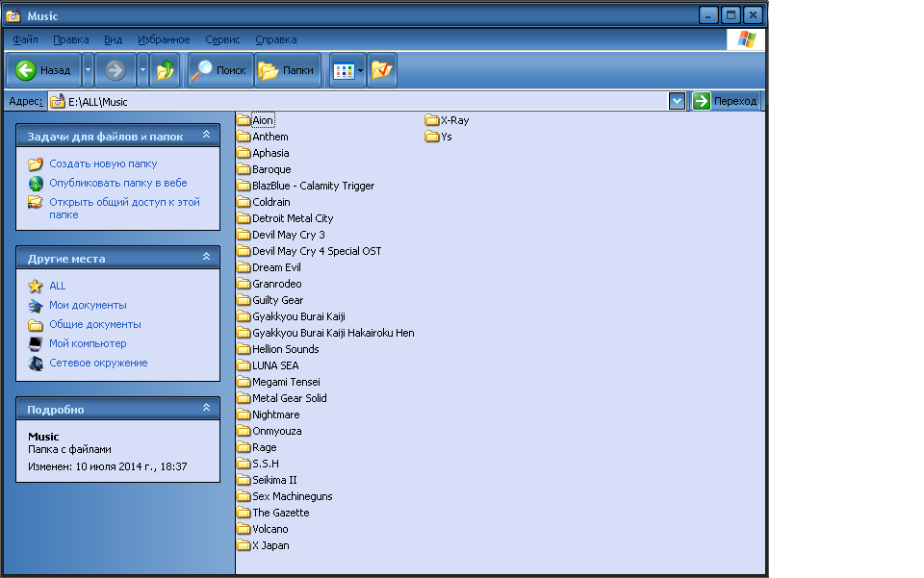Collapse the Другие места panel
Screen dimensions: 924x578
tap(206, 257)
